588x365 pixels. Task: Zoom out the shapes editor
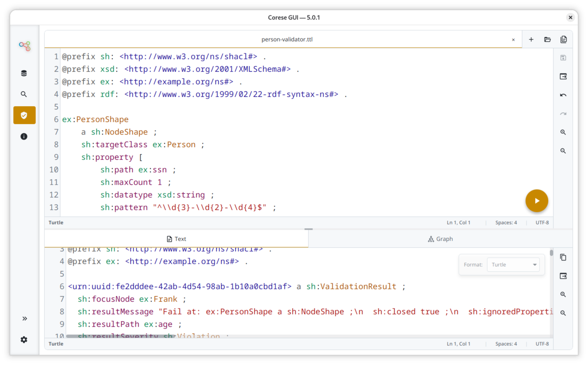coord(563,151)
